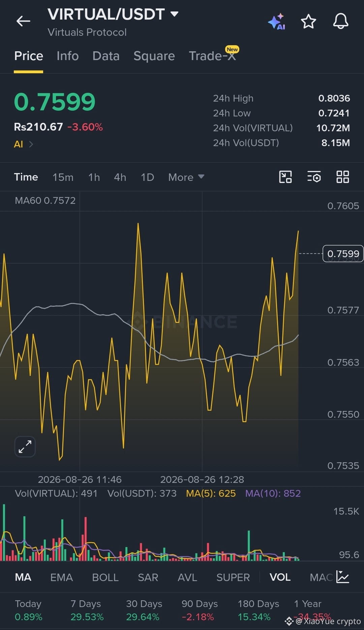This screenshot has width=364, height=630.
Task: Switch to the Info tab
Action: pyautogui.click(x=68, y=56)
